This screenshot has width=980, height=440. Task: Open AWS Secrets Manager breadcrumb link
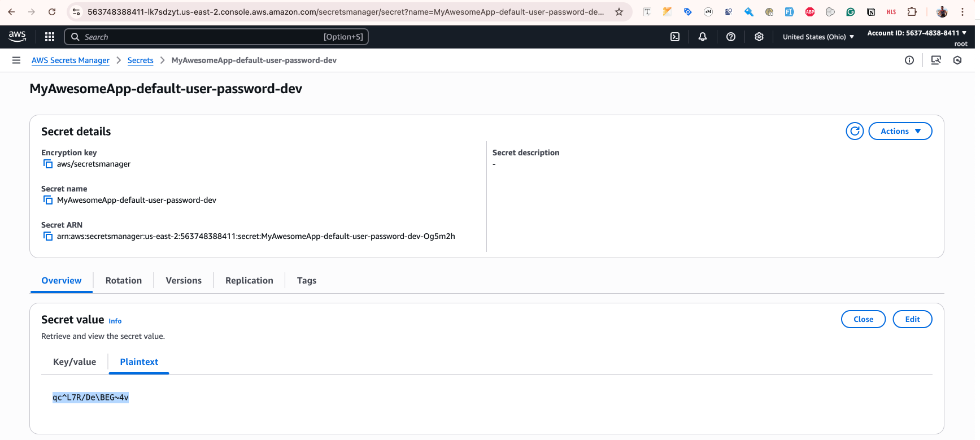click(71, 60)
